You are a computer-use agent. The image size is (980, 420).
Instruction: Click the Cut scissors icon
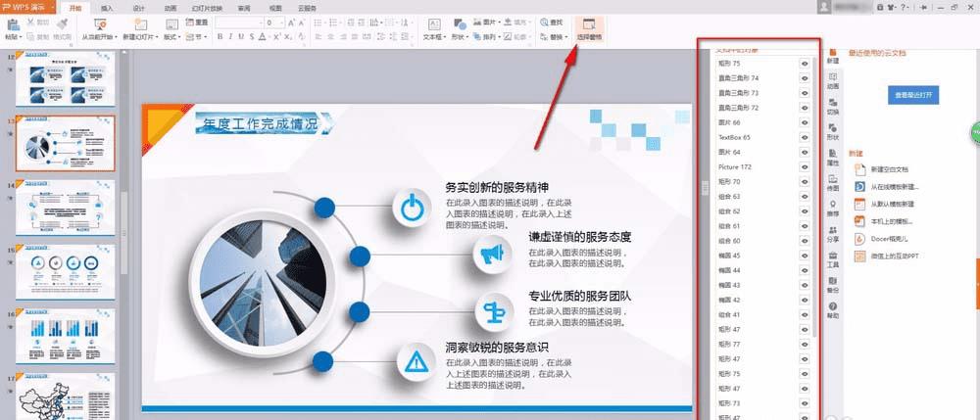[30, 22]
